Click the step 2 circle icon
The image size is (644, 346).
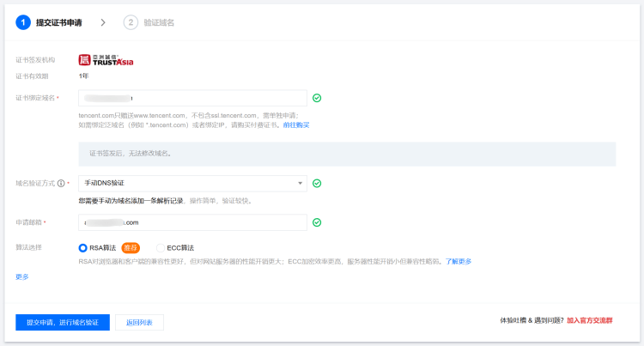point(131,22)
